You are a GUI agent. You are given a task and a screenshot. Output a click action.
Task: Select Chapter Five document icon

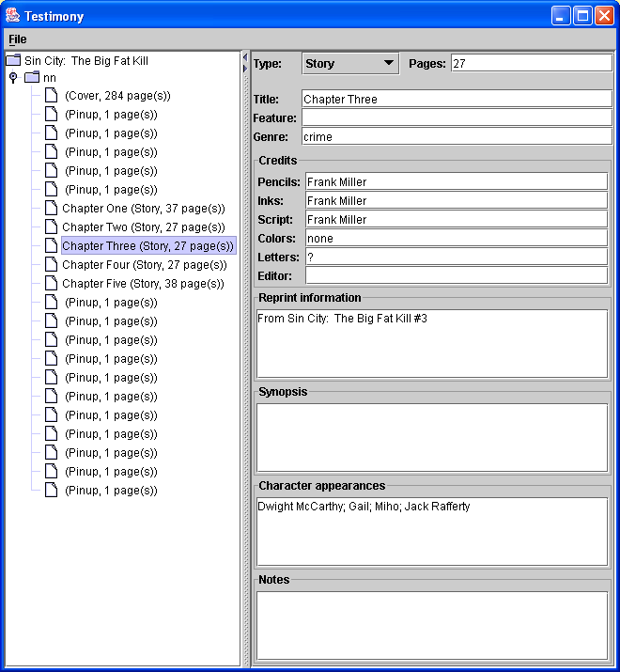52,284
